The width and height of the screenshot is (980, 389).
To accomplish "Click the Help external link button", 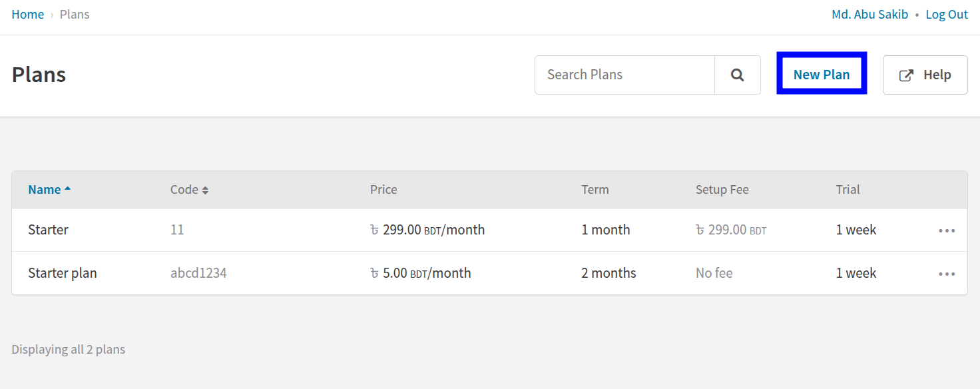I will coord(925,75).
